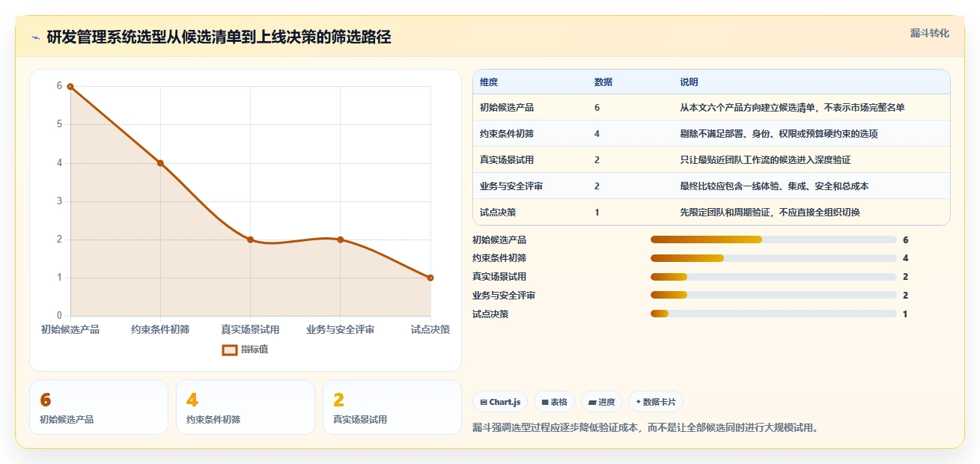Screen dimensions: 980x464
Task: Click the description starting 从本文六个产品方向
Action: tap(792, 108)
